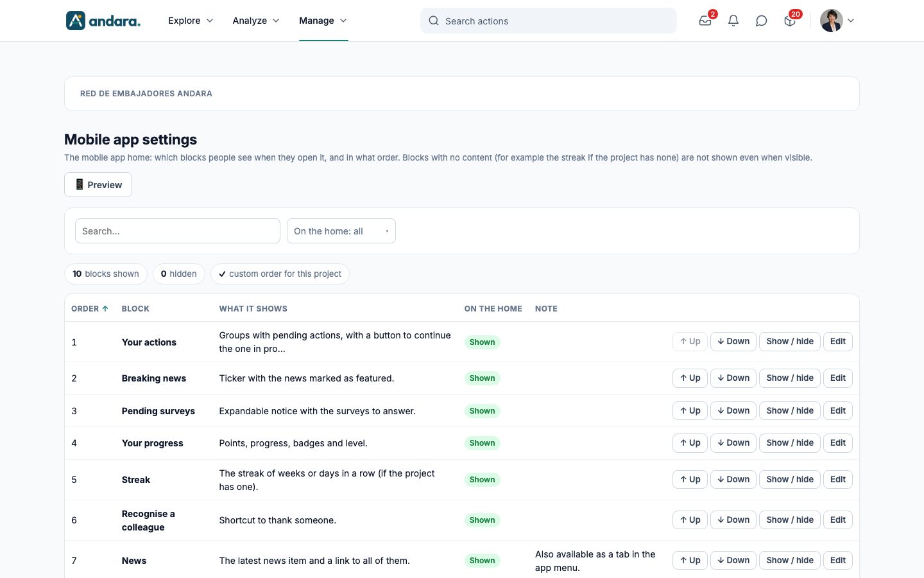Click the Shown badge for Streak
This screenshot has width=924, height=578.
click(482, 480)
